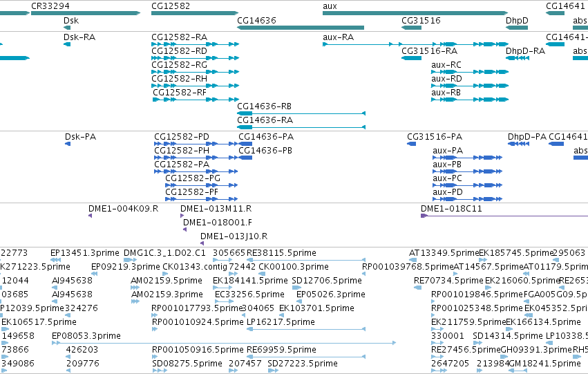Viewport: 588px width, 374px height.
Task: Click transcript CG12582-RG
Action: 179,65
